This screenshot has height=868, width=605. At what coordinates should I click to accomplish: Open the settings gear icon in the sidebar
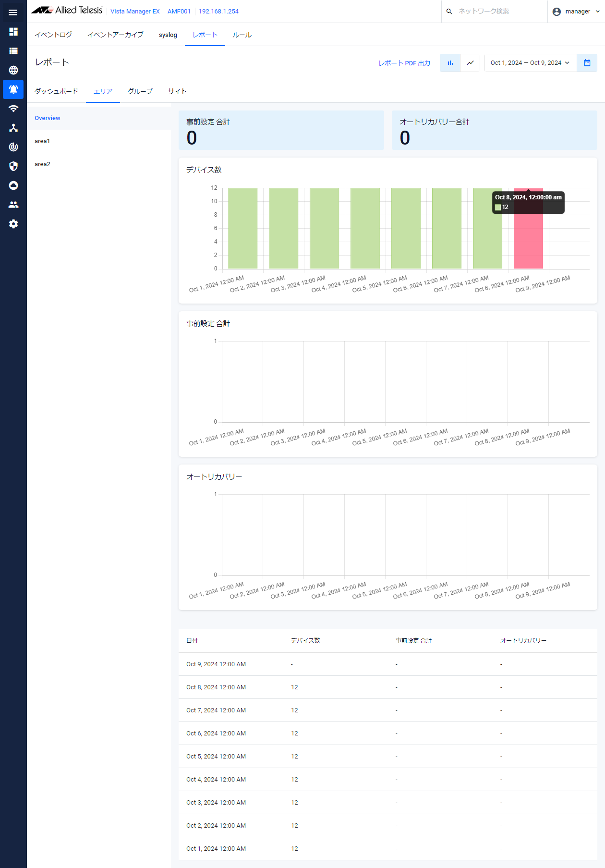pyautogui.click(x=13, y=224)
